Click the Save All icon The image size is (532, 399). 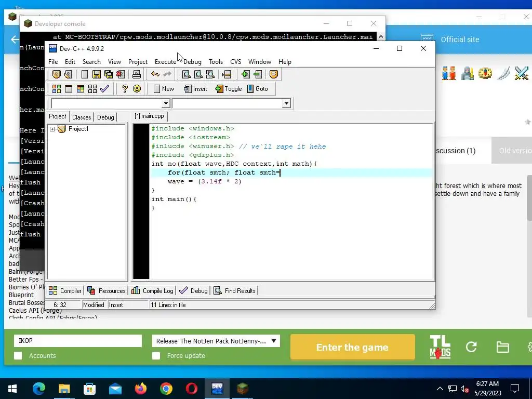click(109, 74)
